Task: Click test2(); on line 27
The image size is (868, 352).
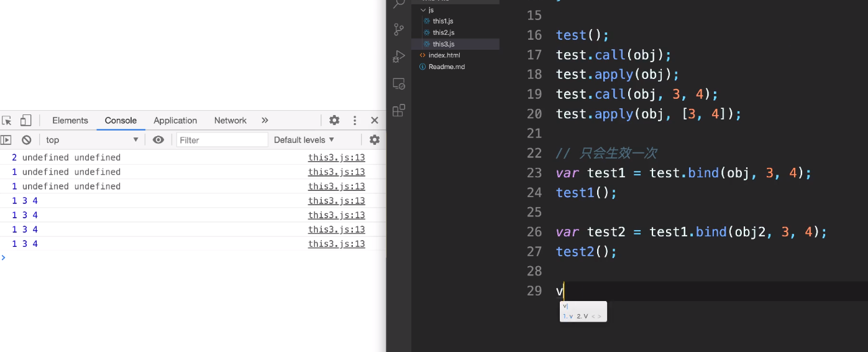Action: (x=587, y=252)
